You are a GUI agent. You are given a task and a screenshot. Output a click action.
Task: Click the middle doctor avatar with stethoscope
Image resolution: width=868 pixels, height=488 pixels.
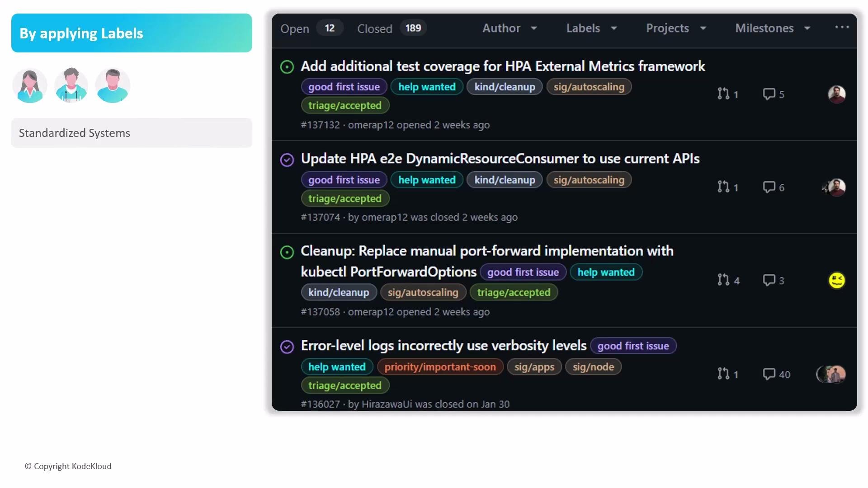coord(71,85)
